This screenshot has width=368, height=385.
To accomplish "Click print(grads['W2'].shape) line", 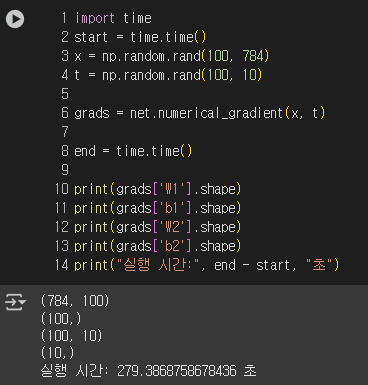I will click(x=157, y=227).
